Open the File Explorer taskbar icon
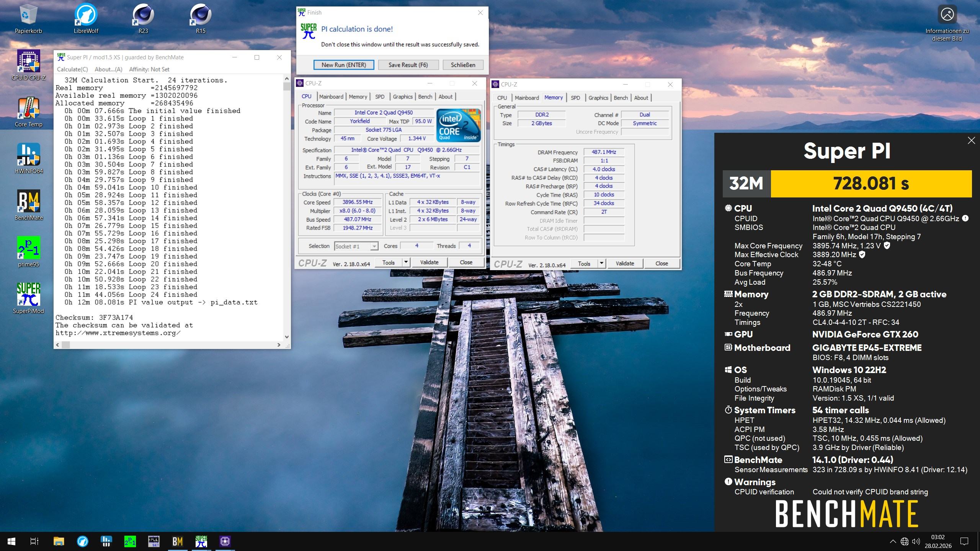Screen dimensions: 980x551 [59, 541]
